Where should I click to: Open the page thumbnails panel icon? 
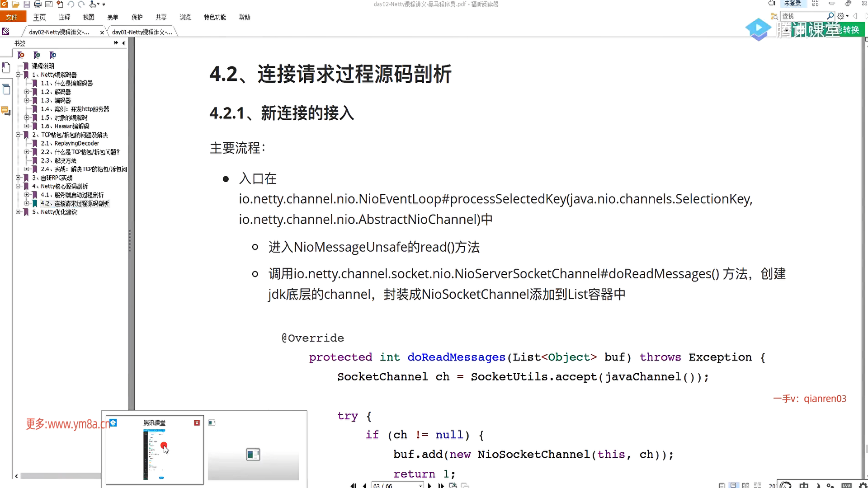[x=6, y=89]
